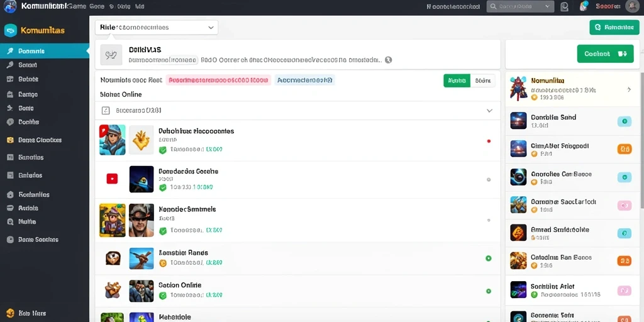Click the small round info icon after the description text
The height and width of the screenshot is (322, 644).
[388, 60]
